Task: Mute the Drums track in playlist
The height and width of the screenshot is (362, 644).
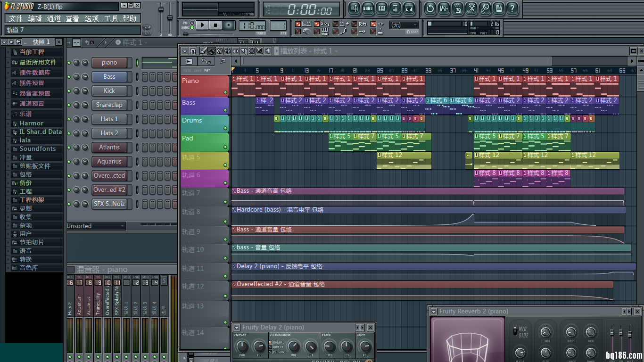Action: pyautogui.click(x=225, y=129)
